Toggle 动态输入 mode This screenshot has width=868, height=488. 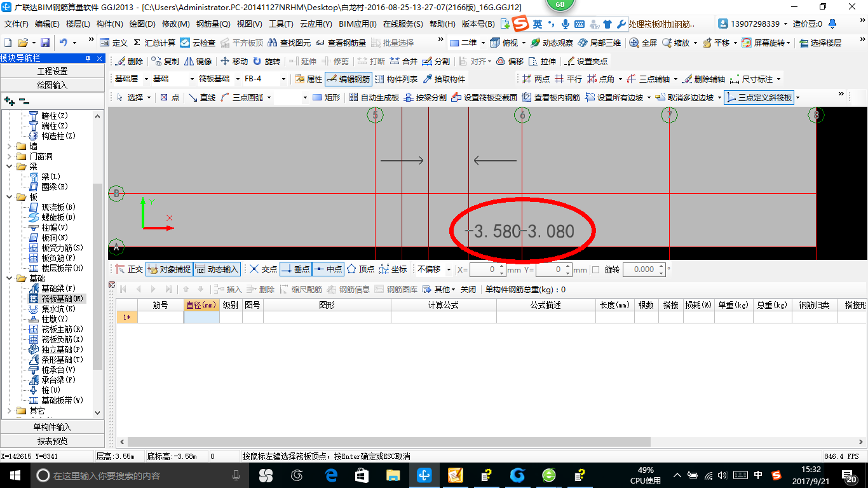217,269
